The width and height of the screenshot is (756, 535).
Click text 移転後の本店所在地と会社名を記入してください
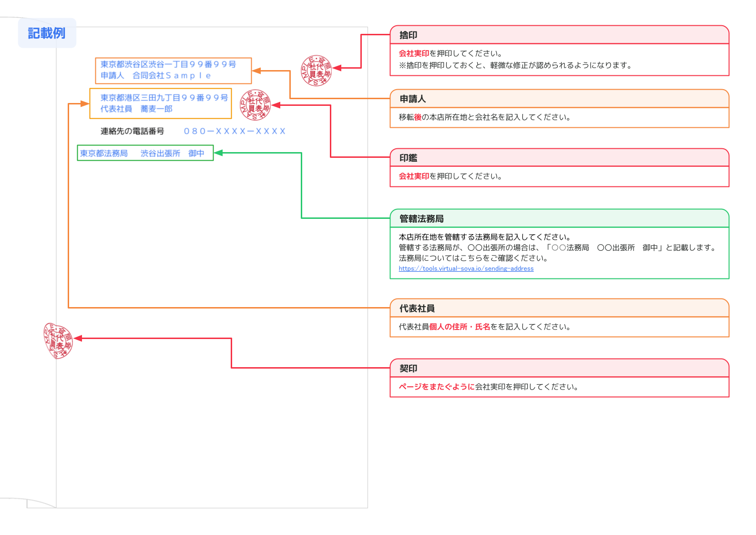point(485,117)
